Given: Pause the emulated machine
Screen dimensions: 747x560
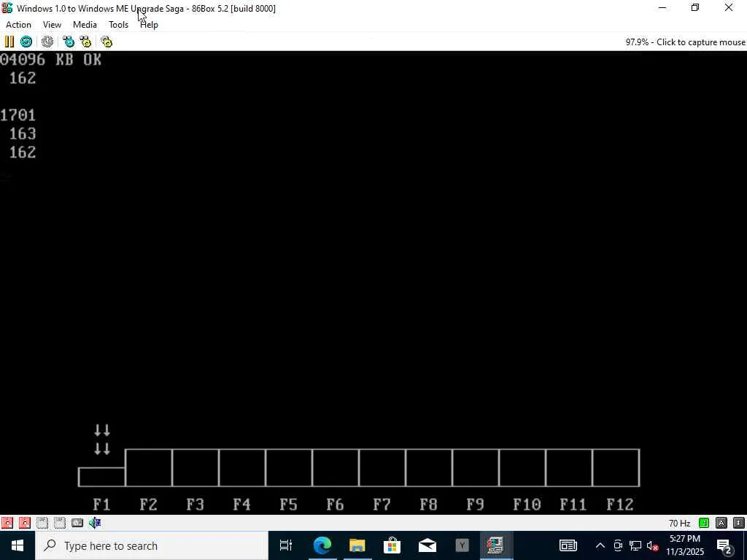Looking at the screenshot, I should [x=9, y=42].
